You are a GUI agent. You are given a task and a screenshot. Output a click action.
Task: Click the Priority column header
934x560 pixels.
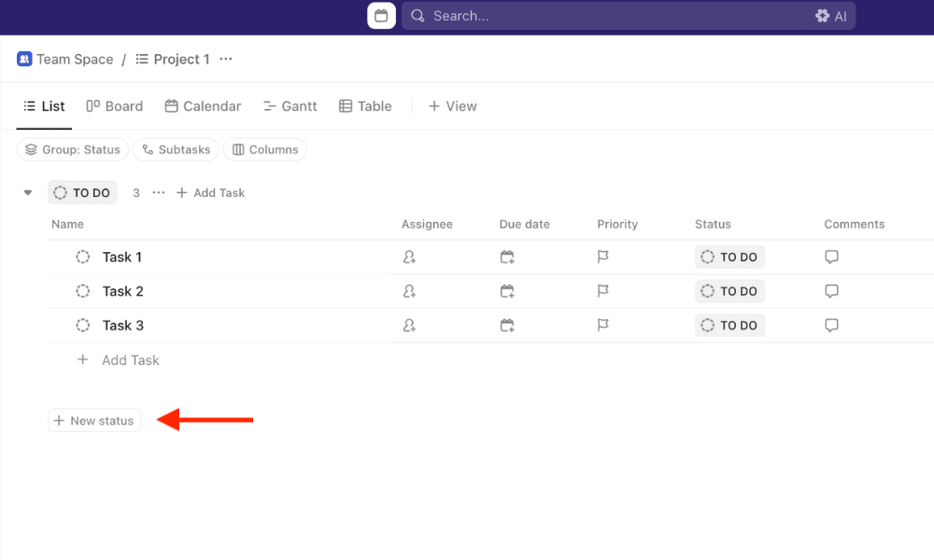[617, 224]
